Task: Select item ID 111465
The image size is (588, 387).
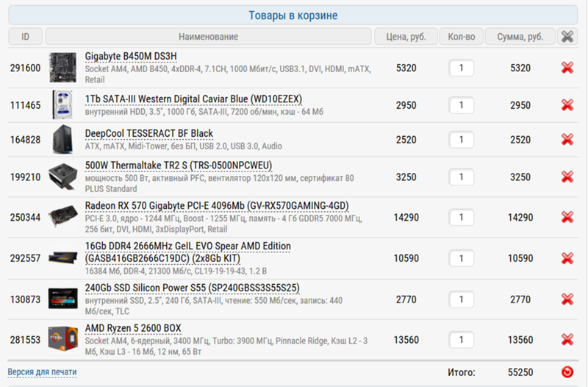Action: click(25, 105)
